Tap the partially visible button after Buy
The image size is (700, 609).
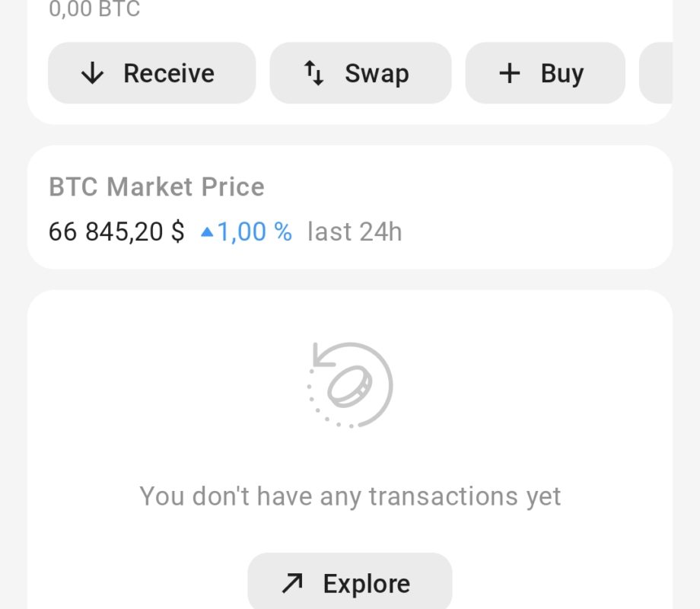pos(656,73)
